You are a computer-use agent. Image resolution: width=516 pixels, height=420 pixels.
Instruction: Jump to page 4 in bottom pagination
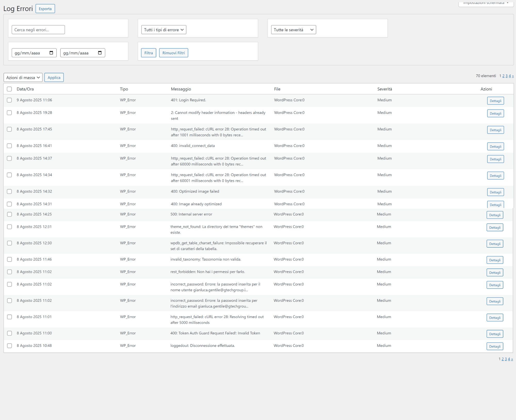[509, 359]
